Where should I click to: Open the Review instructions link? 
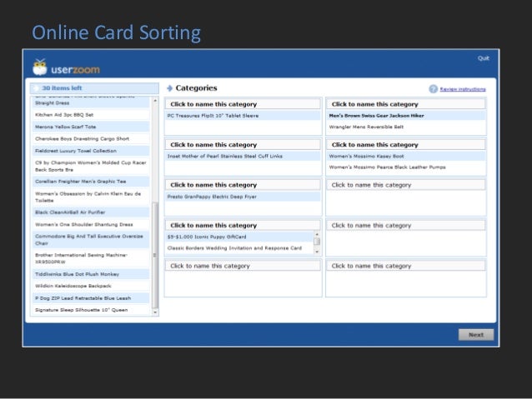pyautogui.click(x=463, y=89)
